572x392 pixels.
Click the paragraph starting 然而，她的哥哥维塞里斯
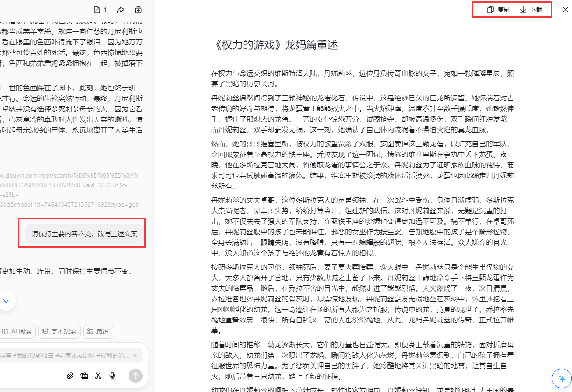[362, 165]
